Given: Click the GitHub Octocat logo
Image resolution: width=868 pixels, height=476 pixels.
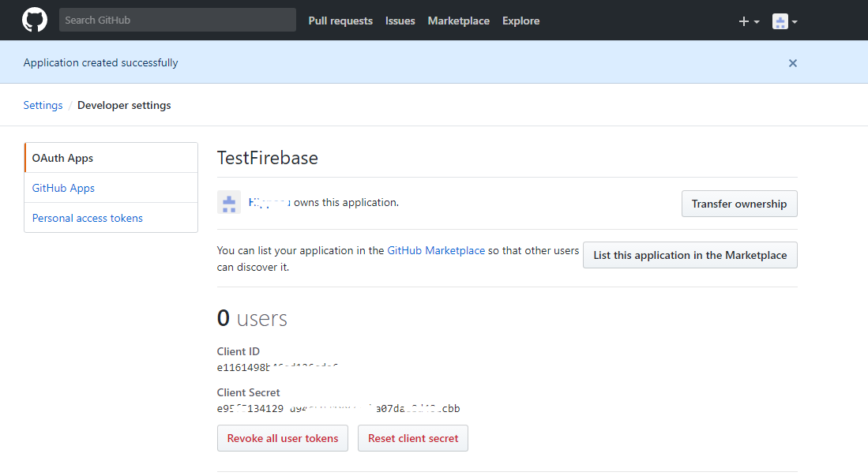Looking at the screenshot, I should point(35,21).
